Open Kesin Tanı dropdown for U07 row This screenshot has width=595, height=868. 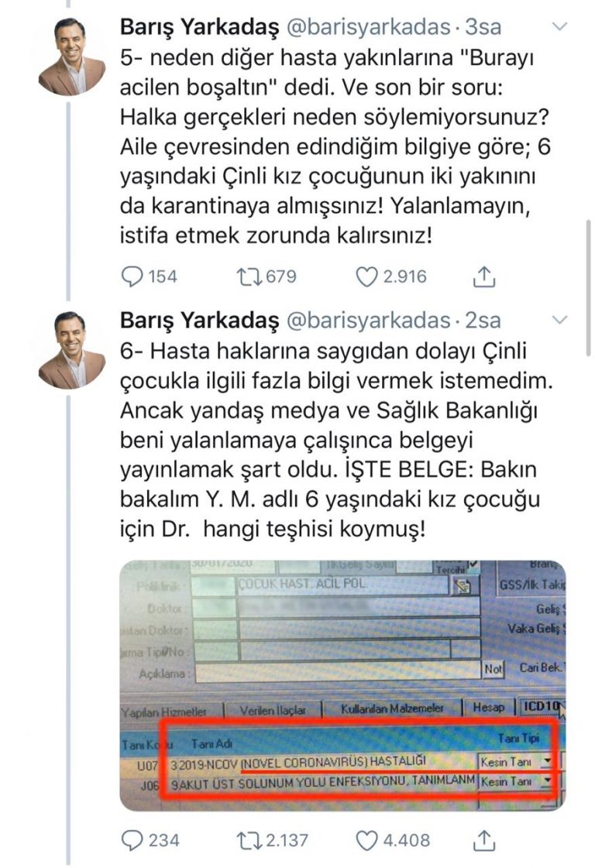548,761
